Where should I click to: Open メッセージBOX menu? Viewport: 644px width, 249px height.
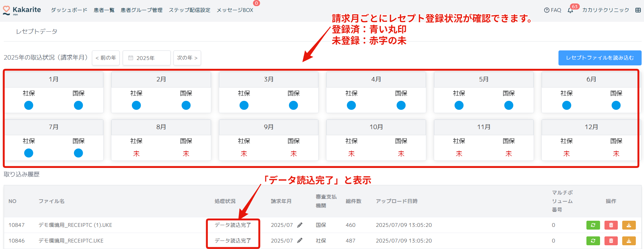235,10
